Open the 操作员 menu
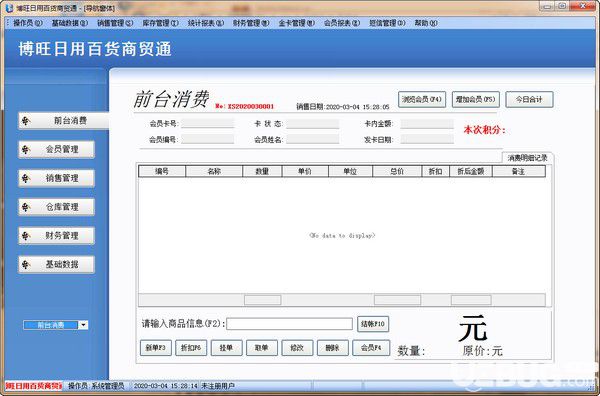600x396 pixels. click(x=28, y=23)
